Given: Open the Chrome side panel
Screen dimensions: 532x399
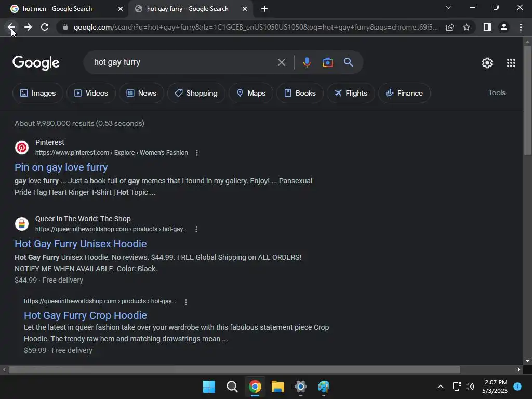Looking at the screenshot, I should (487, 27).
